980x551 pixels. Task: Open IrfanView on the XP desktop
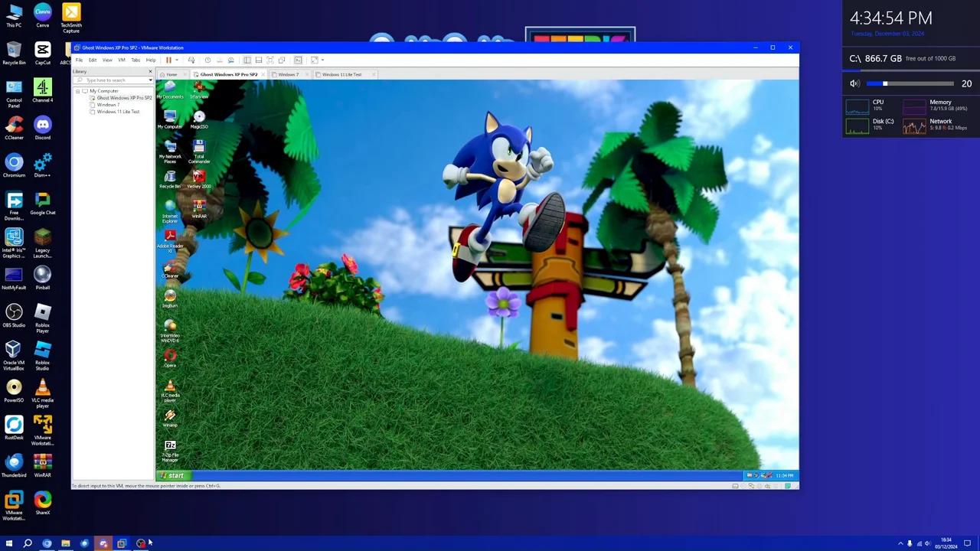coord(198,90)
